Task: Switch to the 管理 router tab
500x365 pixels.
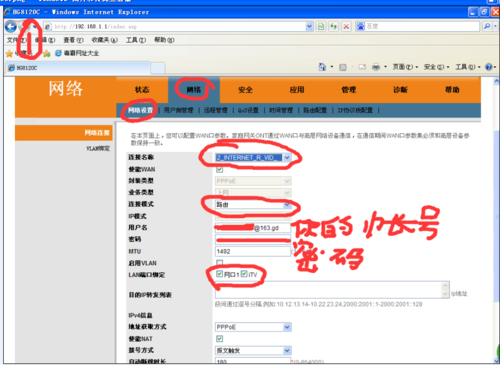Action: click(349, 90)
